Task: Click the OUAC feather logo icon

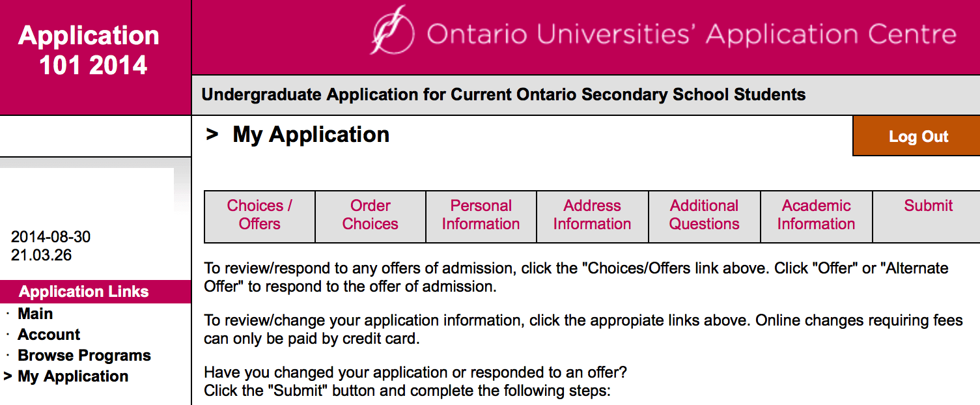Action: (392, 31)
